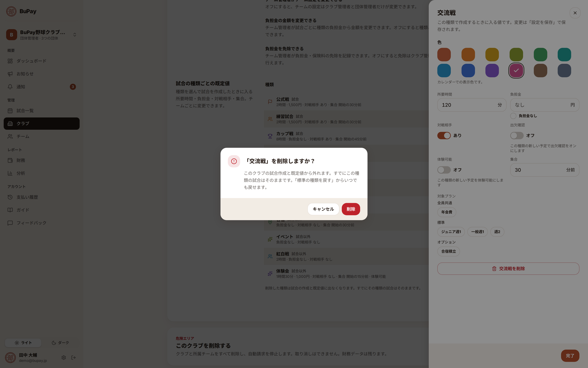Viewport: 588px width, 368px height.
Task: Check the 負担金なし checkbox
Action: 513,116
